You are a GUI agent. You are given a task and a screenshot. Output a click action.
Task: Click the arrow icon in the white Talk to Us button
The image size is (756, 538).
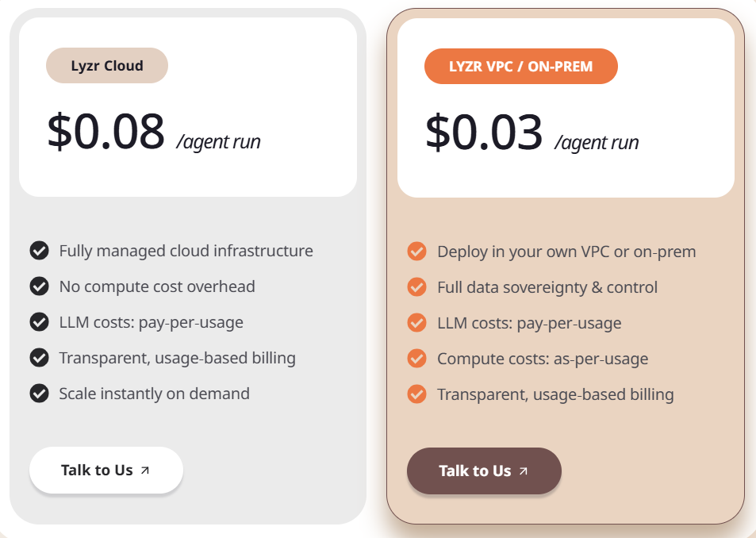coord(144,470)
